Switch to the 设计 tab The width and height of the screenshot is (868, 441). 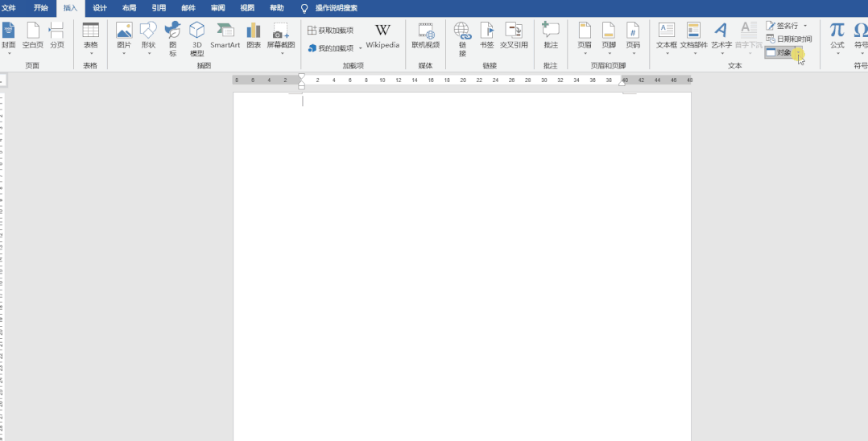[x=100, y=8]
